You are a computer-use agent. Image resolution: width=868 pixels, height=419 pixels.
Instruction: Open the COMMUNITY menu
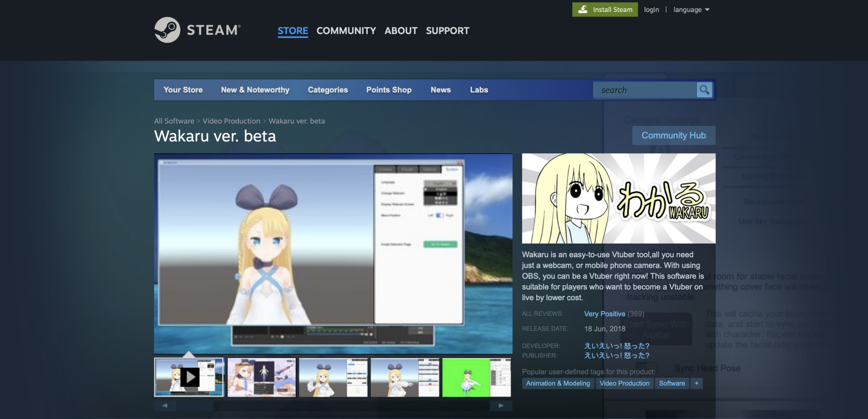click(x=346, y=31)
